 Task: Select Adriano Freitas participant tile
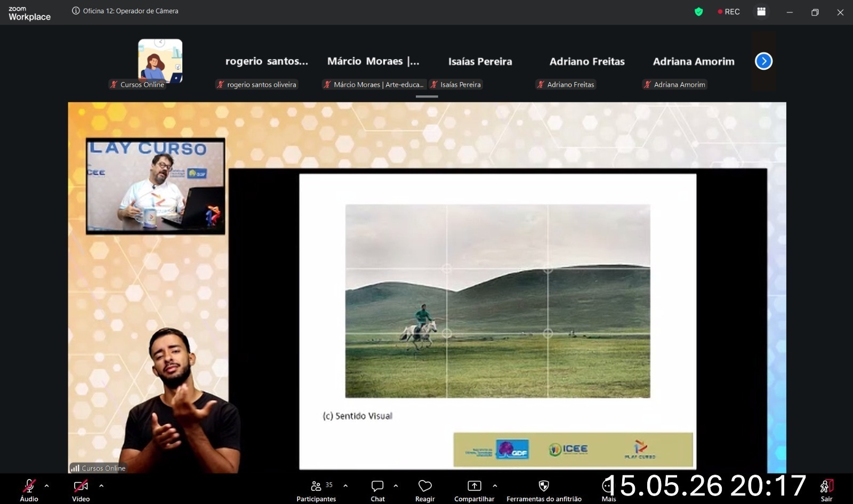587,61
